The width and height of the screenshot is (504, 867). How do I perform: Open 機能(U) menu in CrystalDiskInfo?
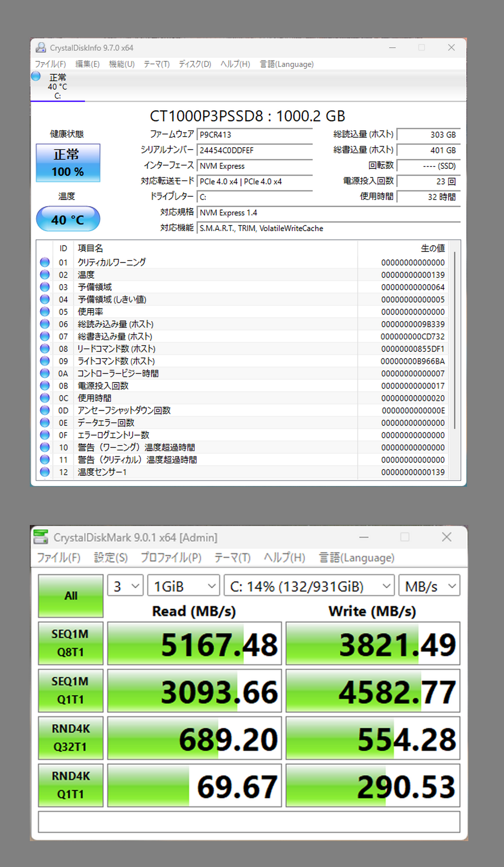[x=122, y=64]
